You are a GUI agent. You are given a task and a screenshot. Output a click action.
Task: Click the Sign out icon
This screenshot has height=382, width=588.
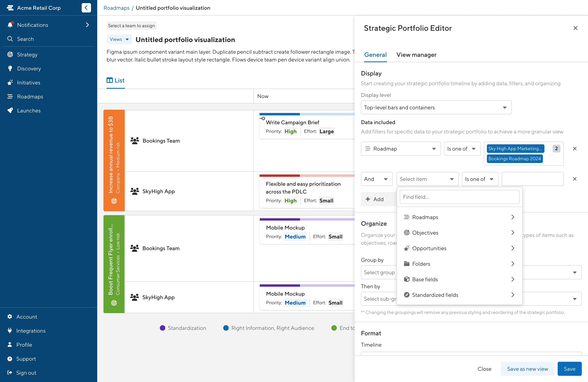(x=10, y=373)
